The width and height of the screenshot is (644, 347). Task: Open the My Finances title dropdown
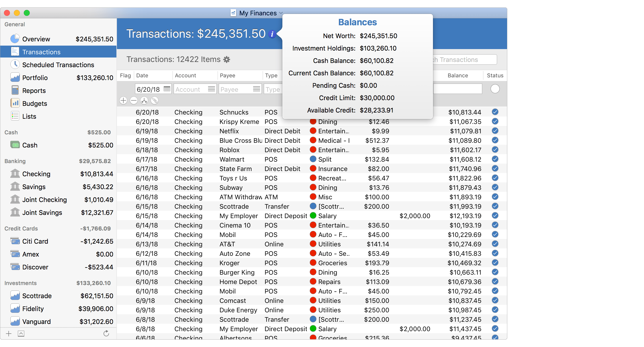[280, 13]
